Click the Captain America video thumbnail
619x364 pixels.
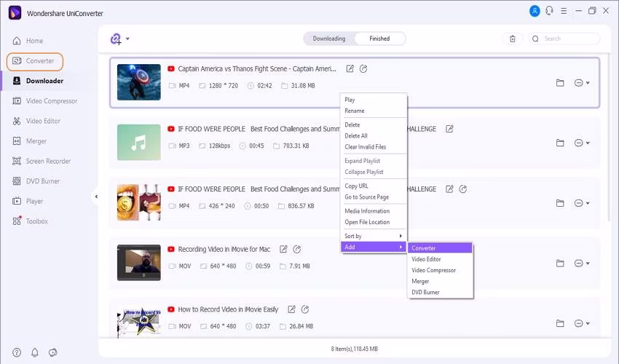[x=139, y=82]
